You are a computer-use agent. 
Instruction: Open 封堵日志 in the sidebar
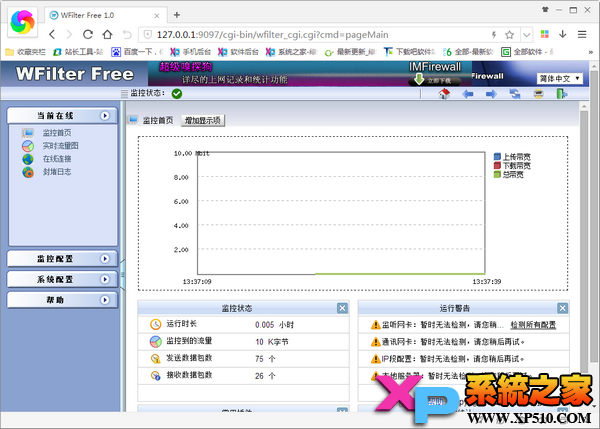(x=57, y=172)
